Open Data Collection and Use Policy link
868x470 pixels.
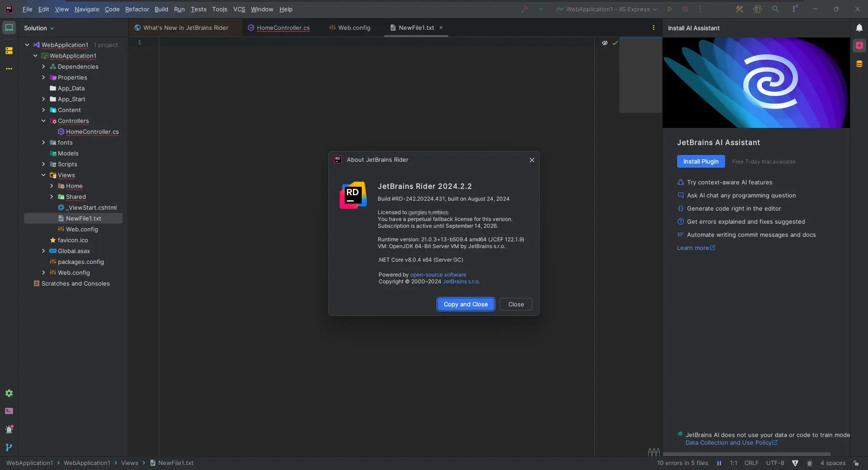(731, 443)
